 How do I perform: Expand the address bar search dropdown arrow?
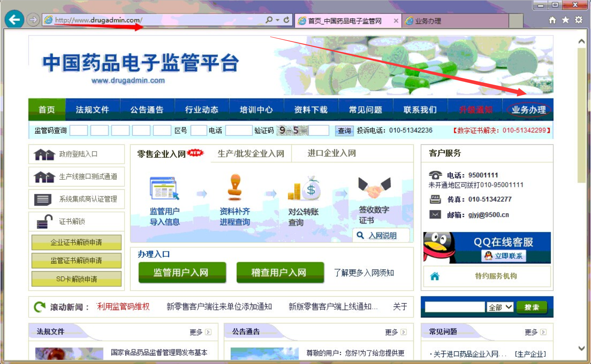tap(278, 20)
